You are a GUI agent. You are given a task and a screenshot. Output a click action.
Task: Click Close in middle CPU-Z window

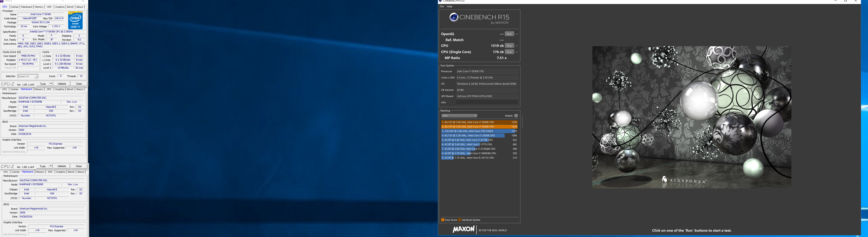tap(79, 166)
